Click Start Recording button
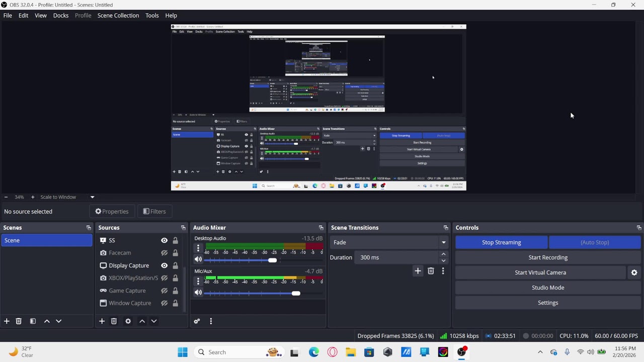Screen dimensions: 644x362 point(548,257)
